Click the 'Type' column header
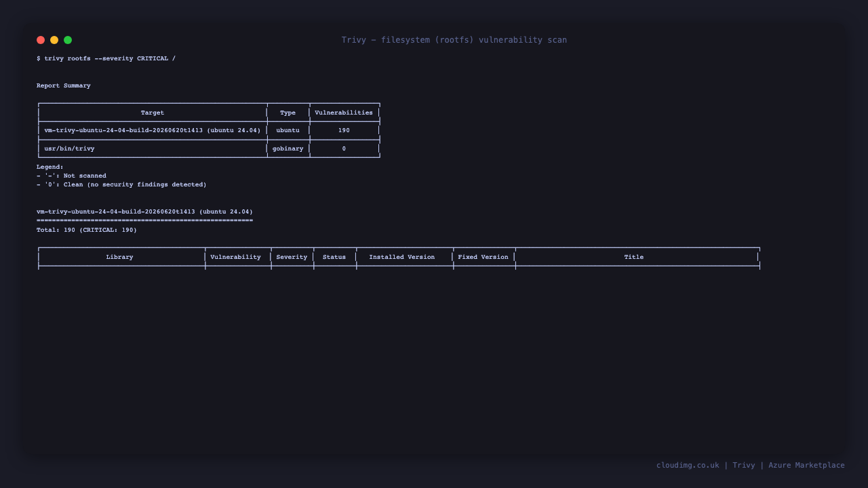The height and width of the screenshot is (488, 868). pyautogui.click(x=288, y=113)
